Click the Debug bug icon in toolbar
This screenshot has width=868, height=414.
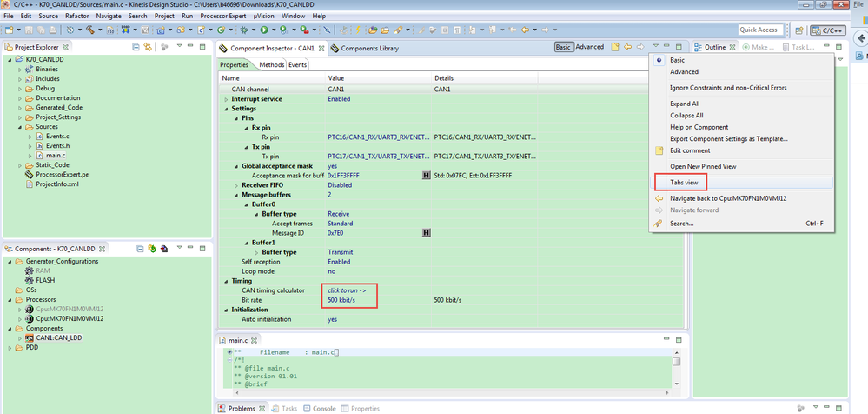tap(243, 30)
